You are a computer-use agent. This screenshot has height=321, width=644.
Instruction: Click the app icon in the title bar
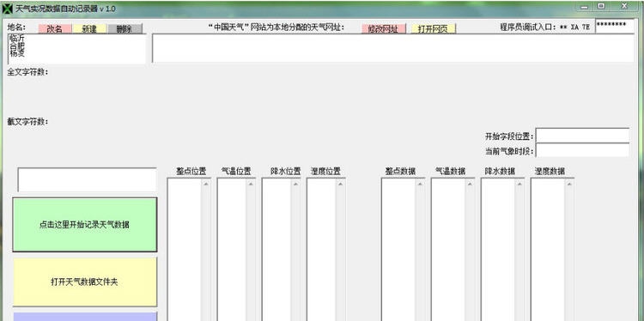(x=8, y=9)
